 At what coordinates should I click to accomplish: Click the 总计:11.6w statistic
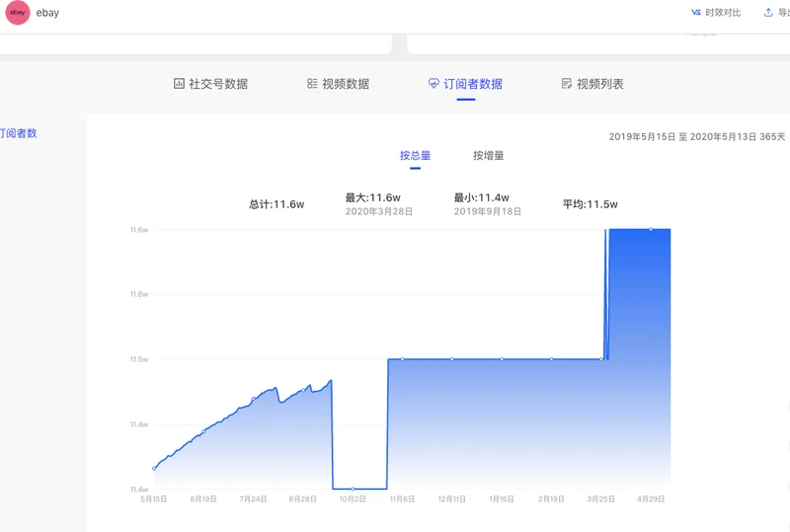(x=276, y=204)
